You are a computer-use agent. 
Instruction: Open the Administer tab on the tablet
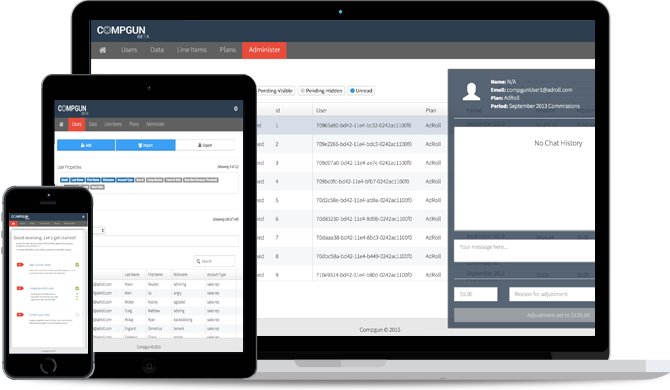tap(155, 124)
